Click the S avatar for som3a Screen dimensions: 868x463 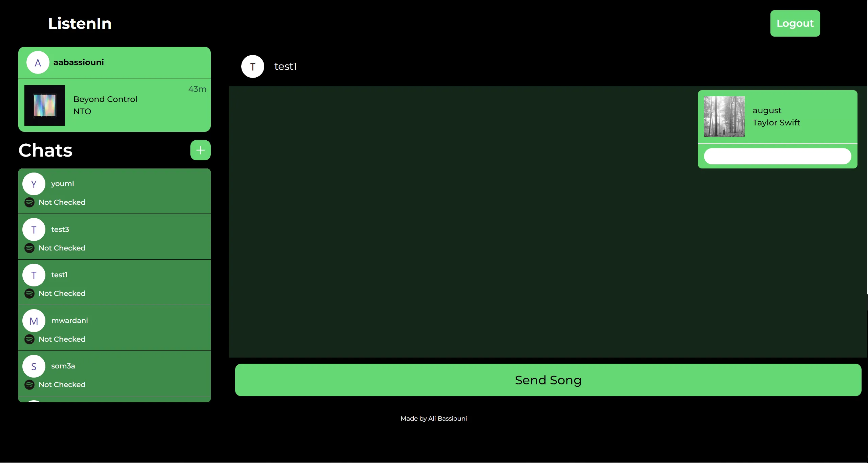34,366
